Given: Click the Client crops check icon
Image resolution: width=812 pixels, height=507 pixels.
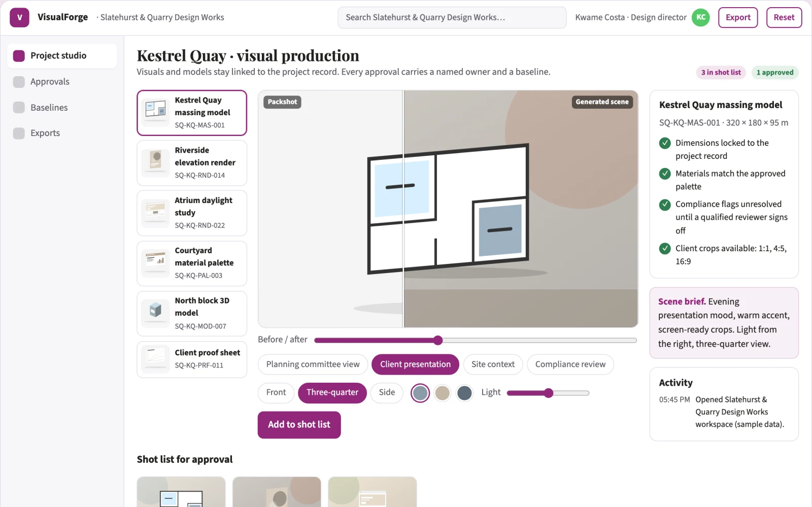Looking at the screenshot, I should [x=665, y=249].
